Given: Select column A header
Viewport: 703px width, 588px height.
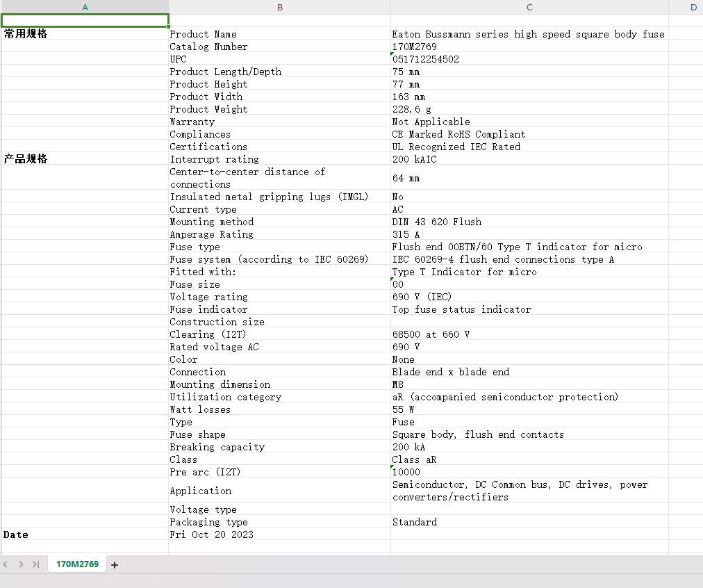Looking at the screenshot, I should tap(85, 7).
